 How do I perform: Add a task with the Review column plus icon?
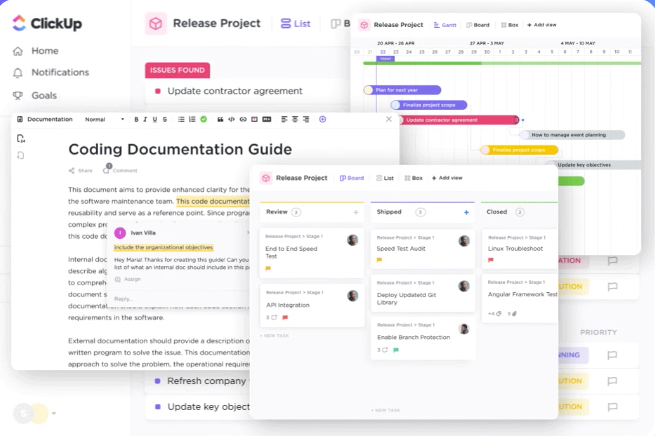click(x=356, y=213)
